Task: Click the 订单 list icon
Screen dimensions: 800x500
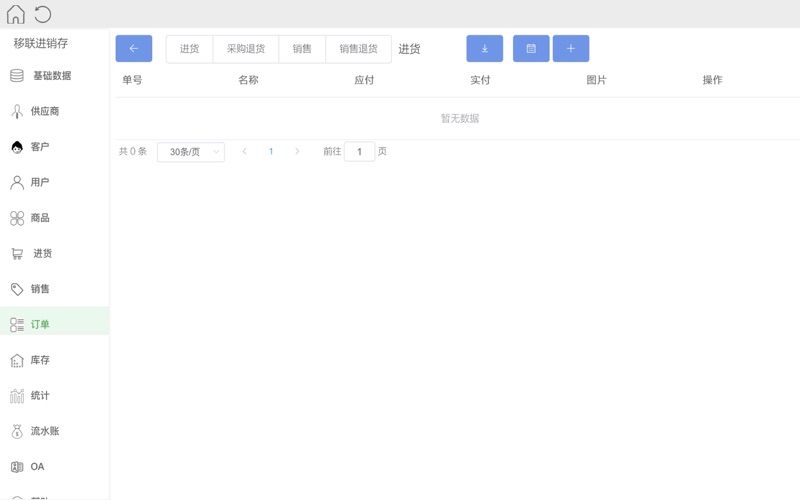Action: pyautogui.click(x=17, y=324)
